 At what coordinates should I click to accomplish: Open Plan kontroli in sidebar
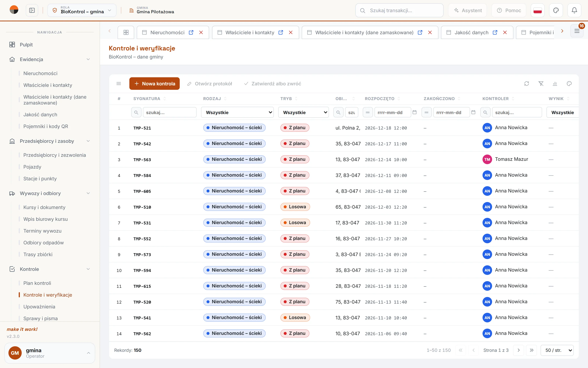(x=37, y=283)
